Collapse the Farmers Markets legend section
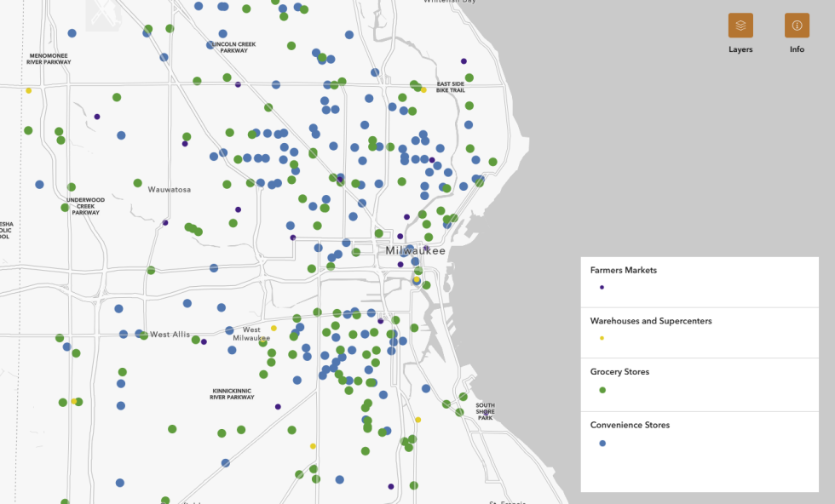This screenshot has width=835, height=504. (x=622, y=270)
